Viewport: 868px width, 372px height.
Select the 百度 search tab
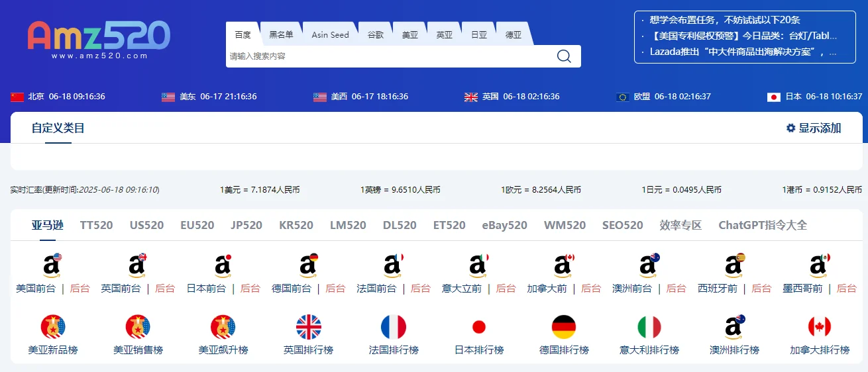point(243,34)
